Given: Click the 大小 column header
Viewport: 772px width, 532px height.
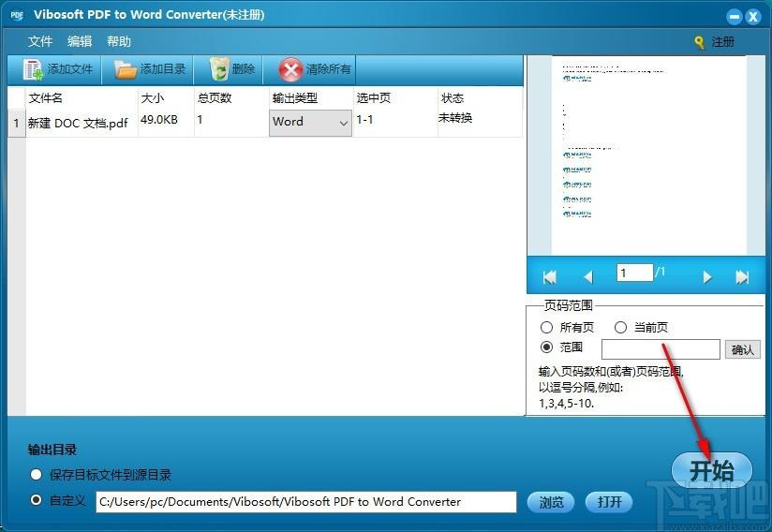Looking at the screenshot, I should tap(153, 98).
